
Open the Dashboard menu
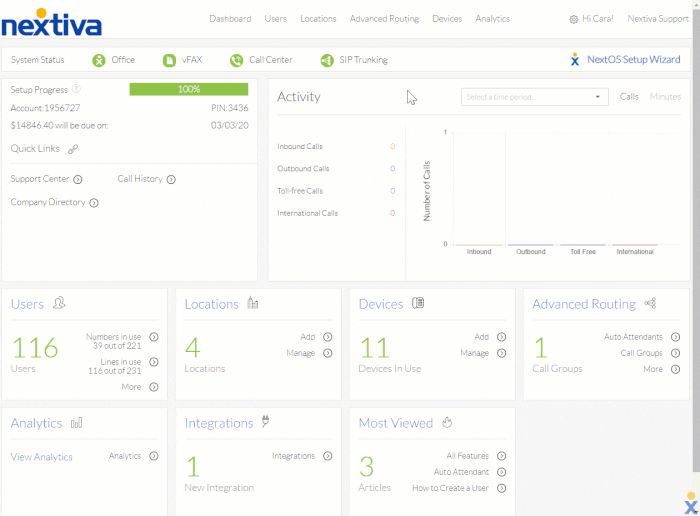click(x=230, y=19)
